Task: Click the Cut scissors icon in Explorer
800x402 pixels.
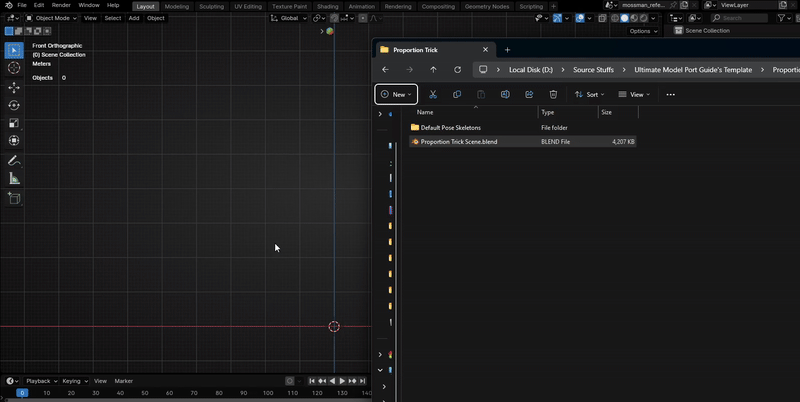Action: [x=432, y=94]
